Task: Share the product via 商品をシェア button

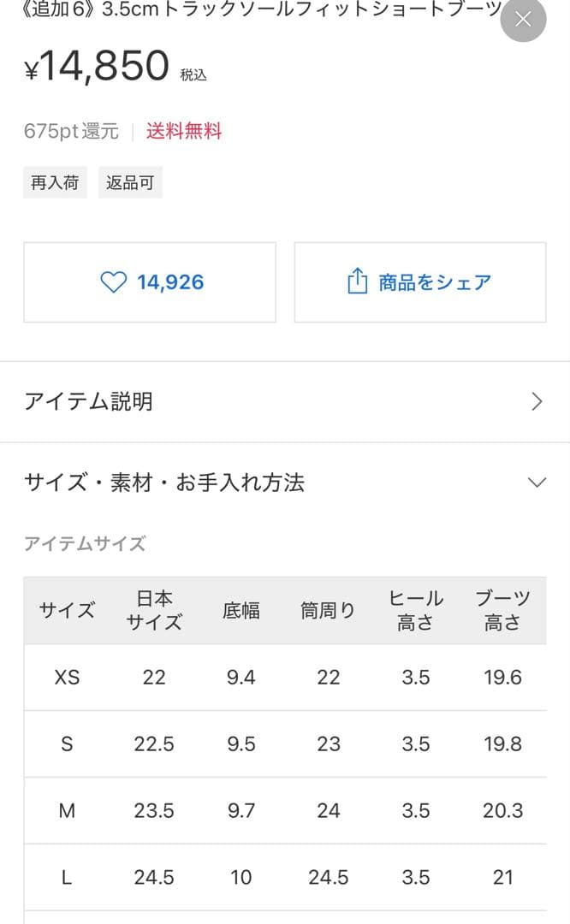Action: 419,282
